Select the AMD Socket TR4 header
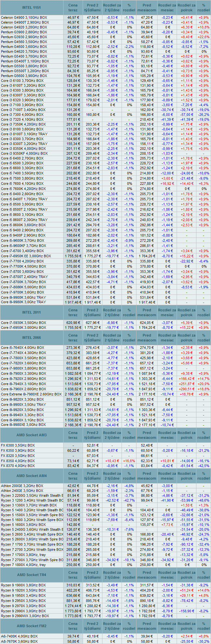This screenshot has width=211, height=644. pyautogui.click(x=31, y=575)
